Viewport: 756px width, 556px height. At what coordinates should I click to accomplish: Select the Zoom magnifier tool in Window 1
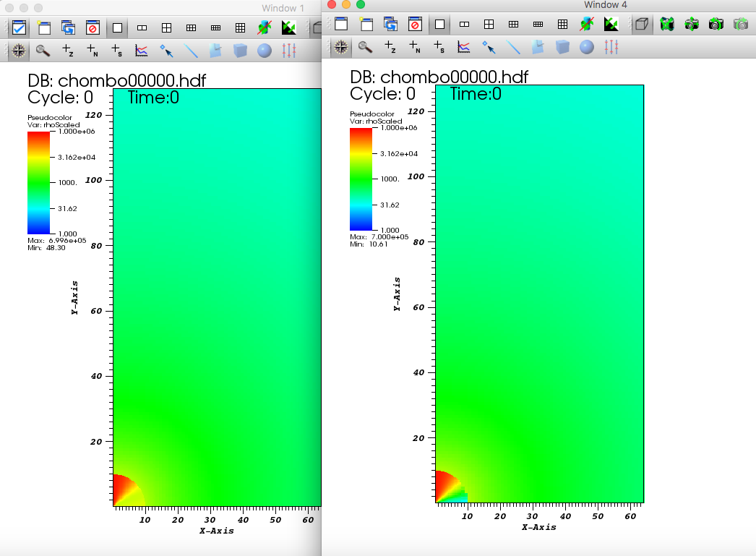click(43, 50)
